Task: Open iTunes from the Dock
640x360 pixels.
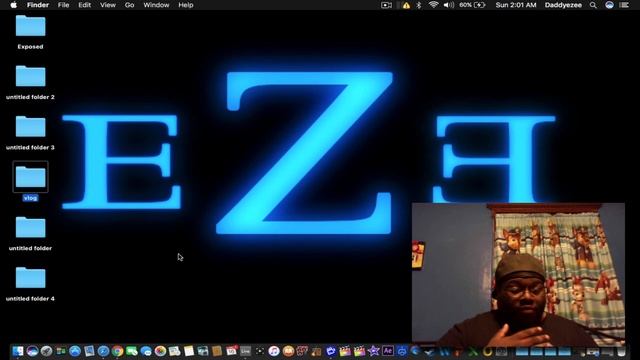Action: click(x=274, y=351)
